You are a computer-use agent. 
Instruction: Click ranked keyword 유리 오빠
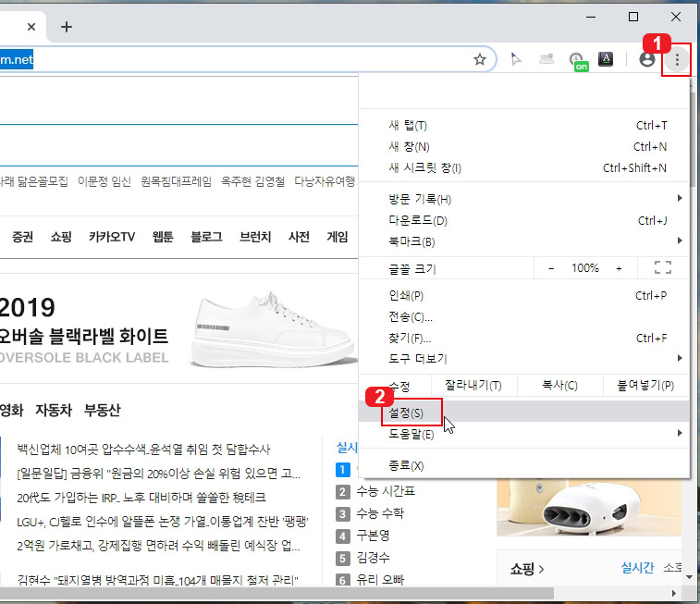tap(380, 579)
